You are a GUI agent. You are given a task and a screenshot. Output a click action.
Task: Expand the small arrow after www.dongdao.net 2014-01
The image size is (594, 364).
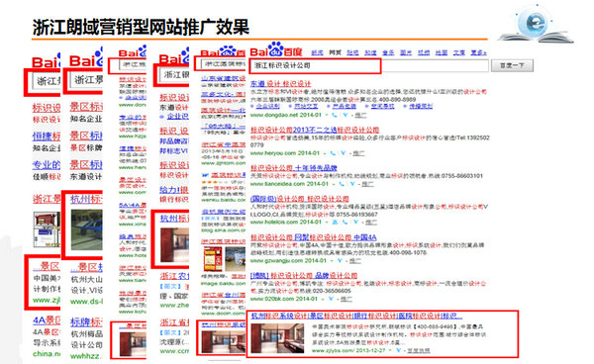[x=327, y=115]
